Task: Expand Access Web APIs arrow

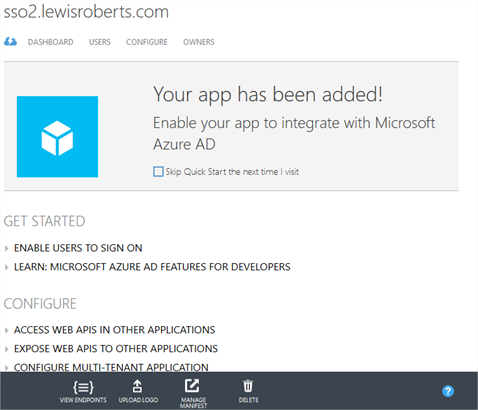Action: 6,330
